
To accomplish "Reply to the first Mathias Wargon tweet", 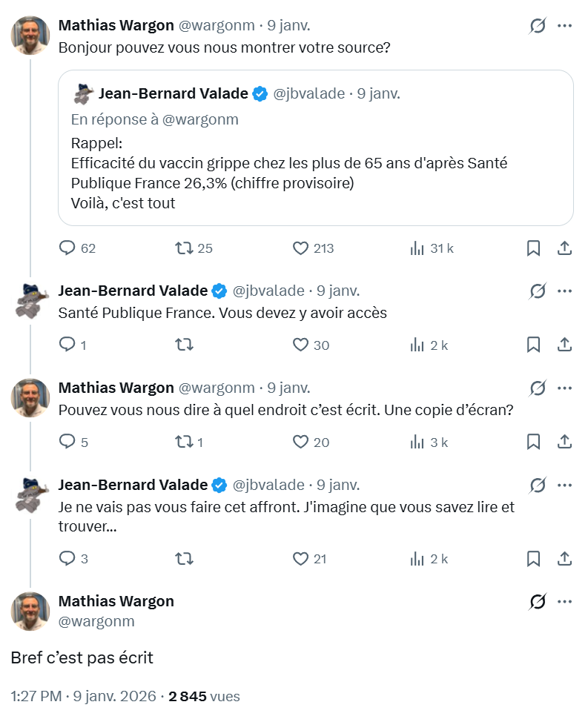I will point(67,248).
